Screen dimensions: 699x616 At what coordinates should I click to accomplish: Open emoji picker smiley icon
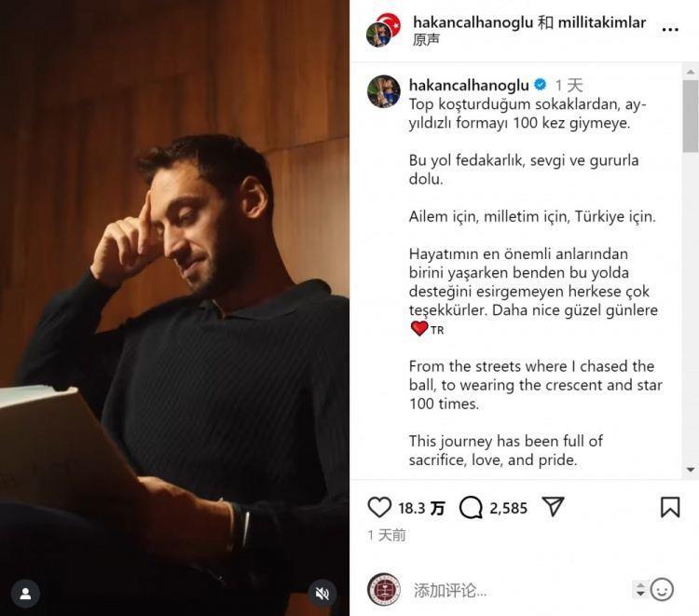coord(662,590)
